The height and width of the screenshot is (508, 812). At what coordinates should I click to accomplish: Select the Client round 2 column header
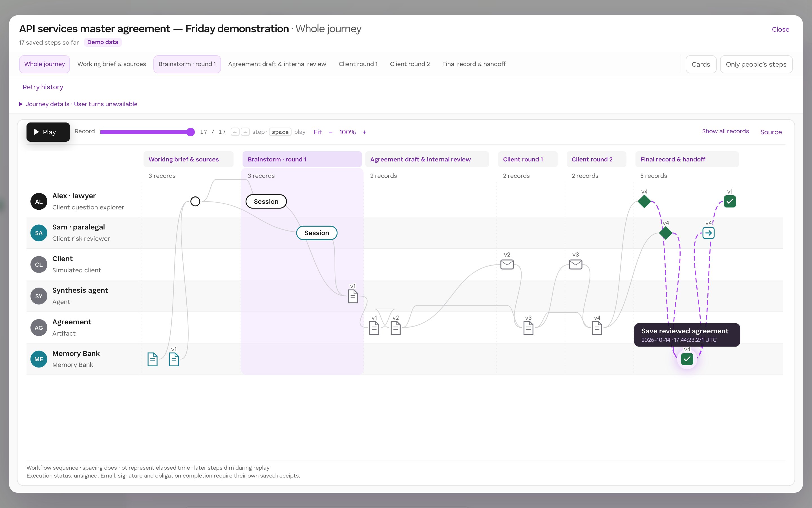(x=596, y=159)
